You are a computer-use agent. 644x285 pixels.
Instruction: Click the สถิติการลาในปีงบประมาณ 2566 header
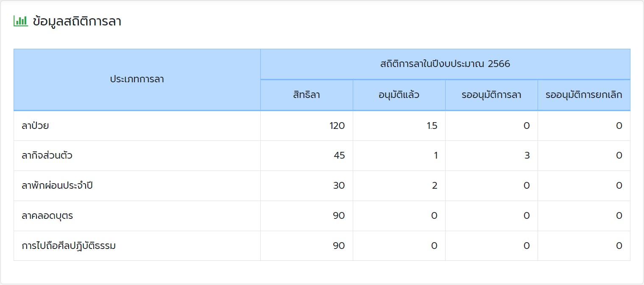tap(445, 64)
